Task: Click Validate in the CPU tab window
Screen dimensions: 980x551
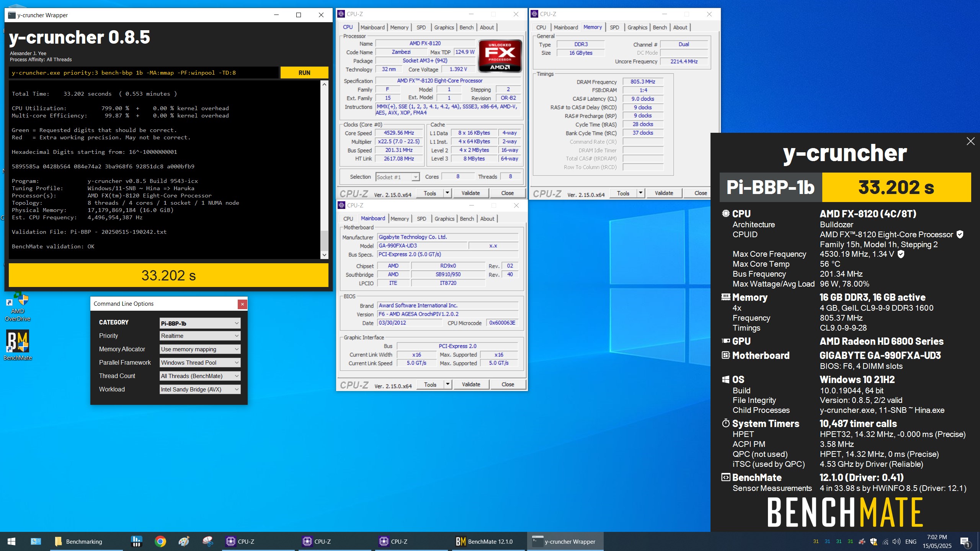Action: click(470, 193)
